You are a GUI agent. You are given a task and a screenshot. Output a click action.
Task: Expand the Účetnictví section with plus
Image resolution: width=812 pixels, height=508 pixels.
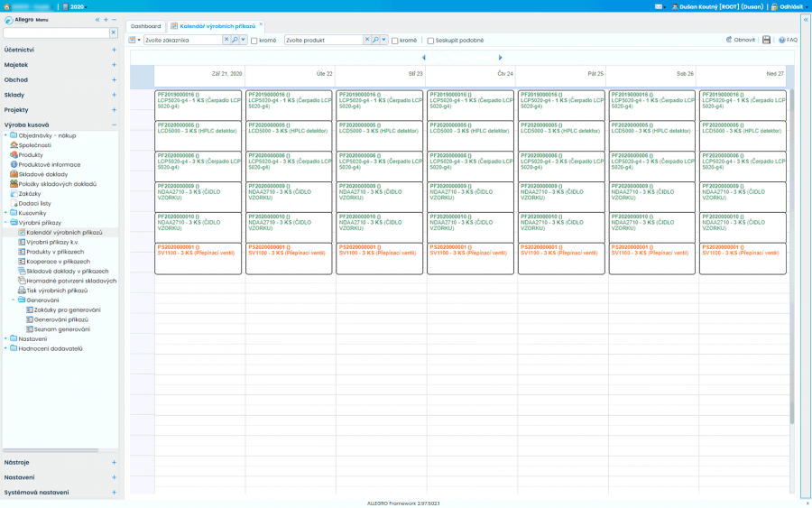[114, 50]
